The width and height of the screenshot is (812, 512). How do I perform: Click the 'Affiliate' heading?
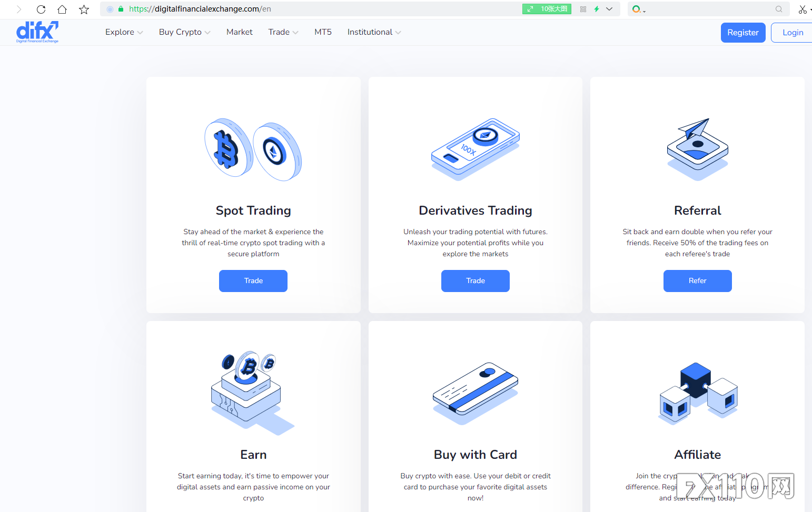(698, 455)
